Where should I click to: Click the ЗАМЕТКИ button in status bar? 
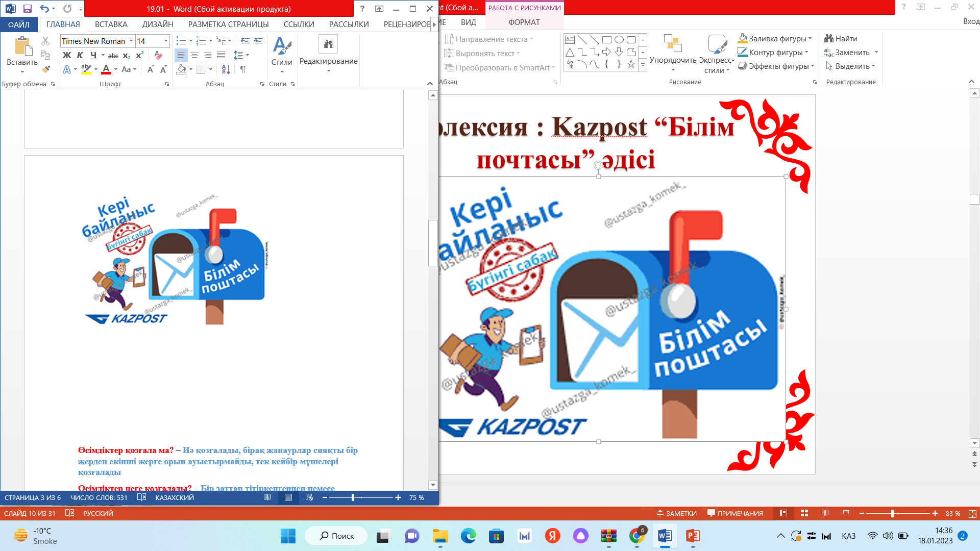(x=676, y=513)
